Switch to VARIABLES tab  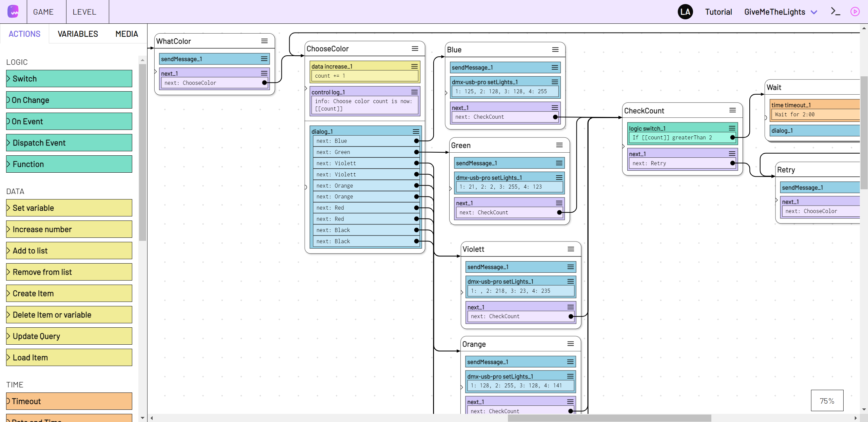(x=78, y=34)
